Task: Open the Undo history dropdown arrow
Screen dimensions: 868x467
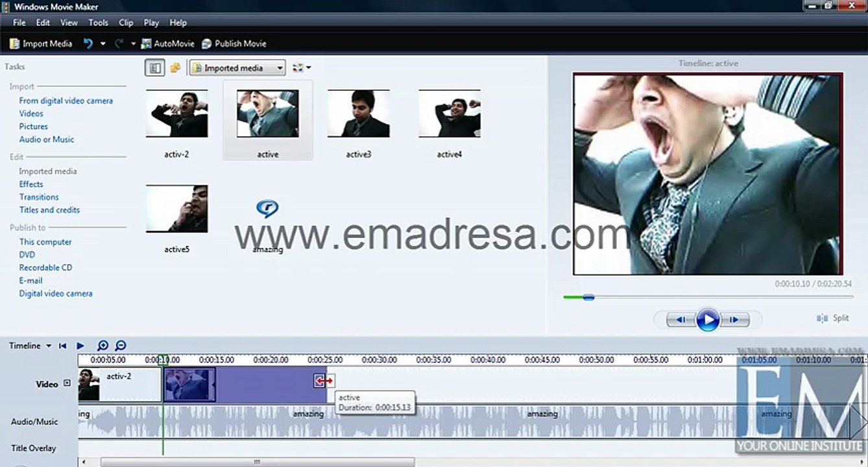Action: pyautogui.click(x=102, y=43)
